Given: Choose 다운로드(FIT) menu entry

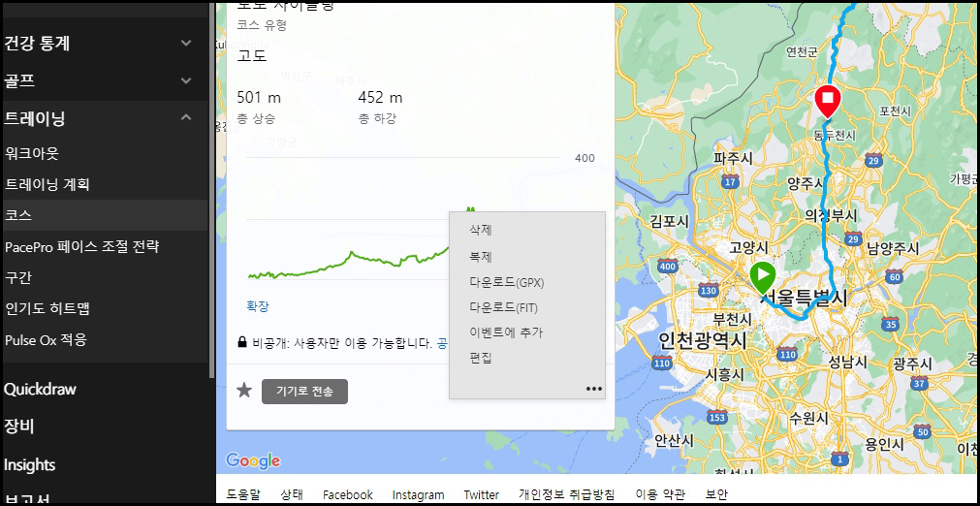Looking at the screenshot, I should point(504,307).
